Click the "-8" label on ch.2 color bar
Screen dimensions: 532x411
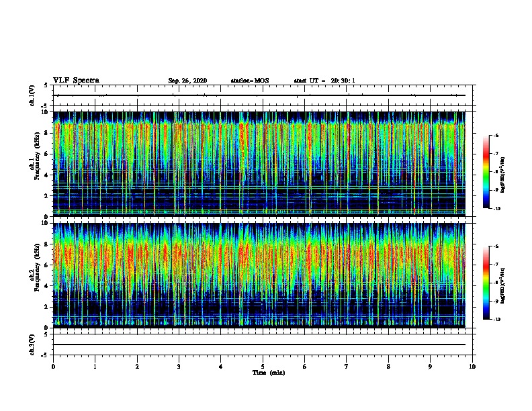(x=496, y=283)
